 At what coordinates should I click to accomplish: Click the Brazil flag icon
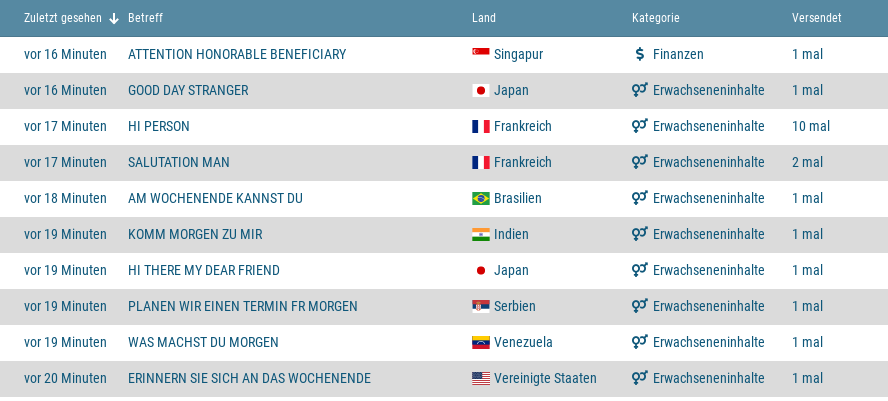pos(480,198)
